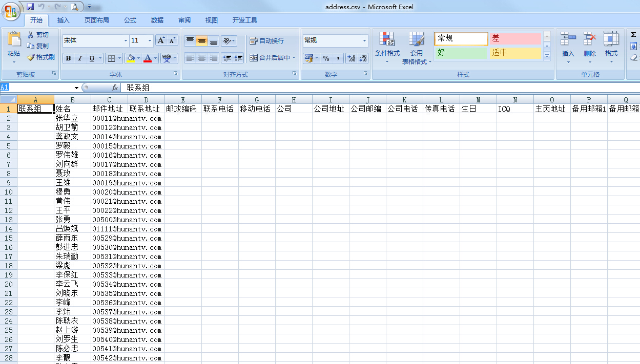
Task: Open the number format dropdown (常规)
Action: [365, 40]
